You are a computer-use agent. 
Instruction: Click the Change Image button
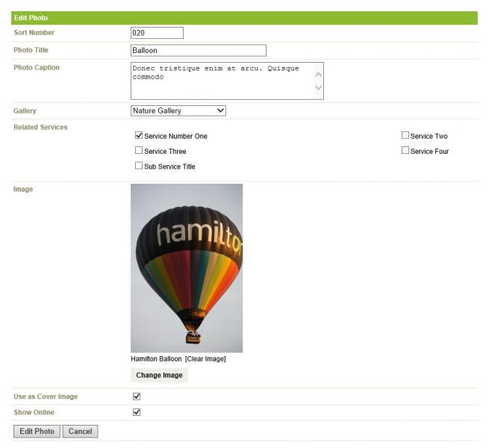tap(159, 375)
